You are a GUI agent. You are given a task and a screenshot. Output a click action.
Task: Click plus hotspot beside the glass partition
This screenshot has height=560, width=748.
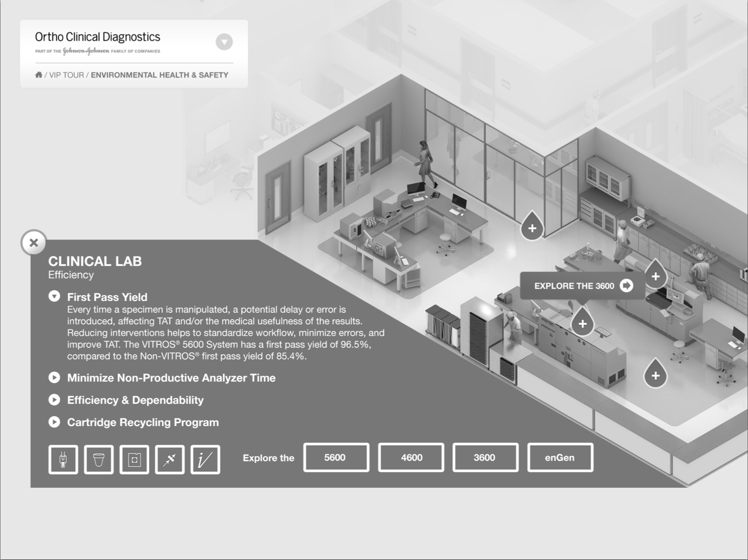coord(532,228)
